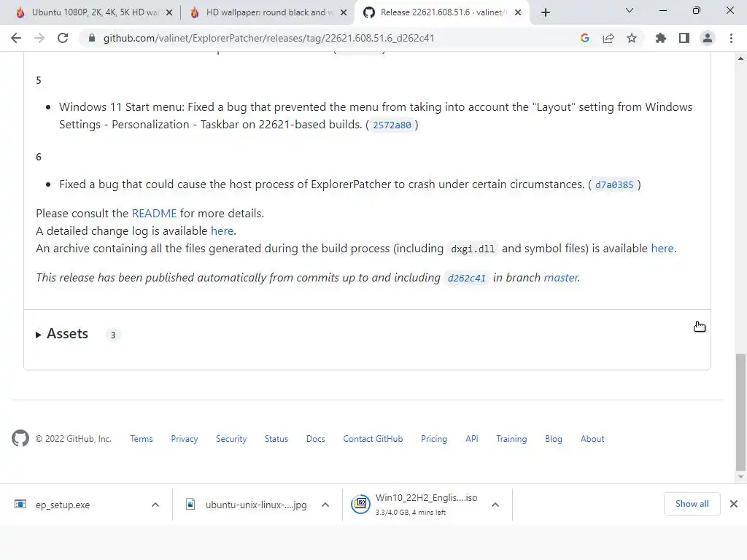Open the tab search chevron
The width and height of the screenshot is (747, 560).
pyautogui.click(x=630, y=10)
